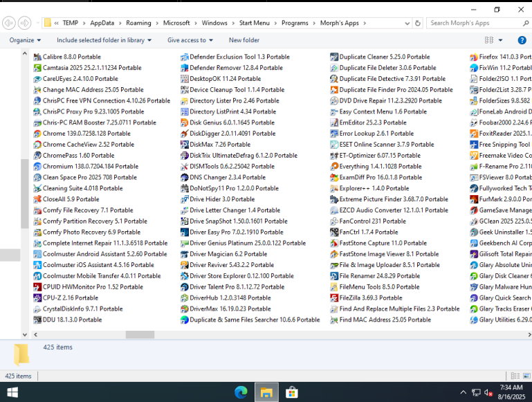Click the forward navigation arrow
Image resolution: width=532 pixels, height=402 pixels.
pyautogui.click(x=24, y=23)
